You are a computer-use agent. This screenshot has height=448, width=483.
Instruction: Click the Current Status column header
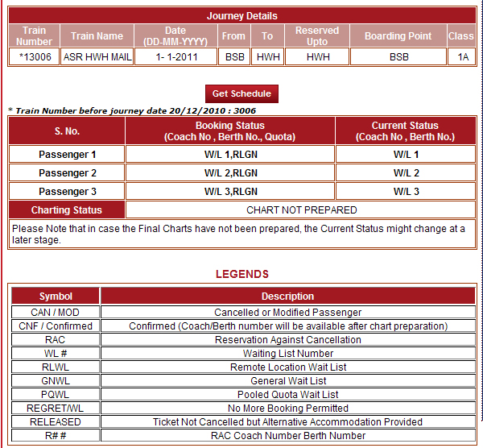(x=405, y=131)
